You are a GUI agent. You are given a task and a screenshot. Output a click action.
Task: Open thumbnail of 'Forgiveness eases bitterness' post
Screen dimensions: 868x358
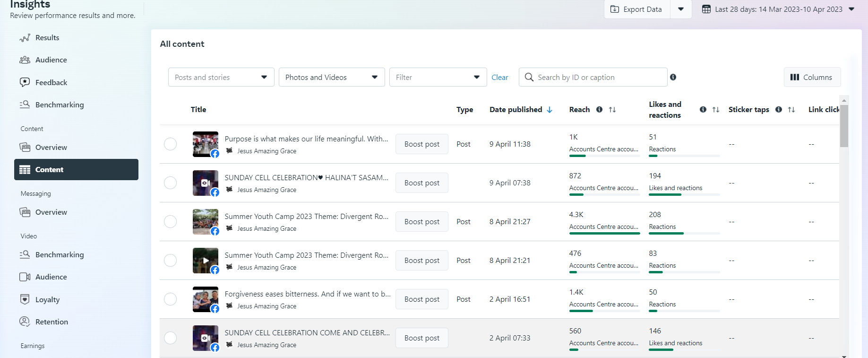point(206,299)
